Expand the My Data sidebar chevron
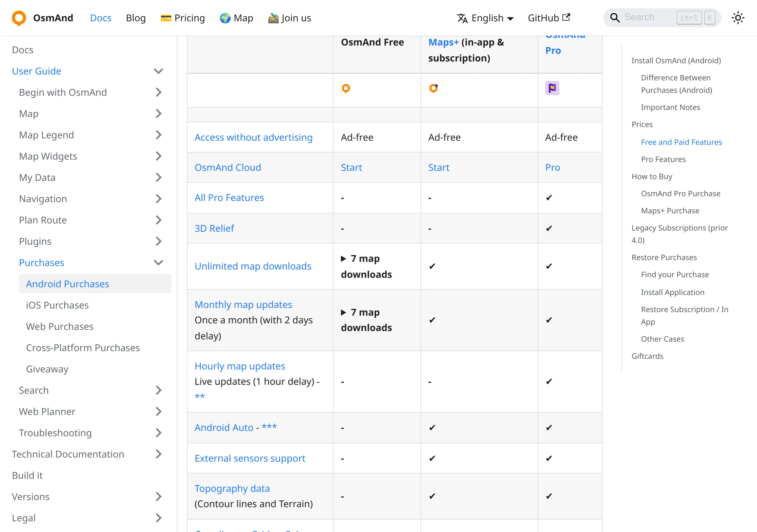 [158, 177]
